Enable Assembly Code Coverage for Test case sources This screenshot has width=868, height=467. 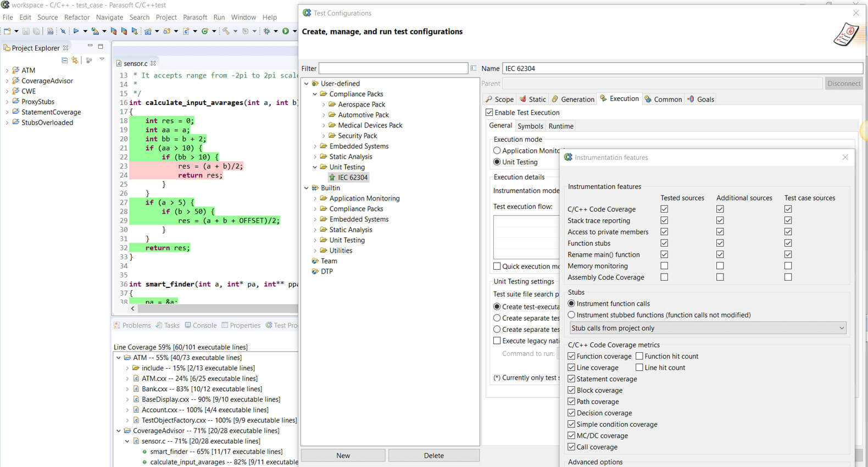coord(788,277)
